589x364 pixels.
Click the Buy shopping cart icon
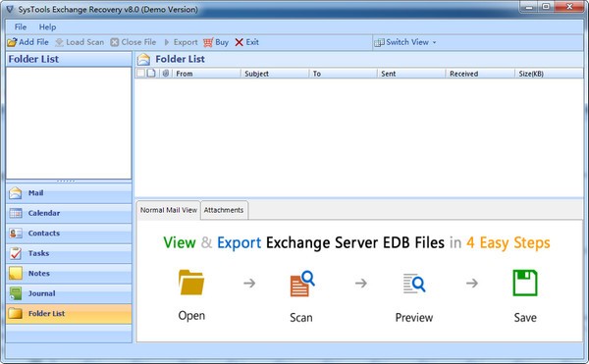click(x=208, y=42)
